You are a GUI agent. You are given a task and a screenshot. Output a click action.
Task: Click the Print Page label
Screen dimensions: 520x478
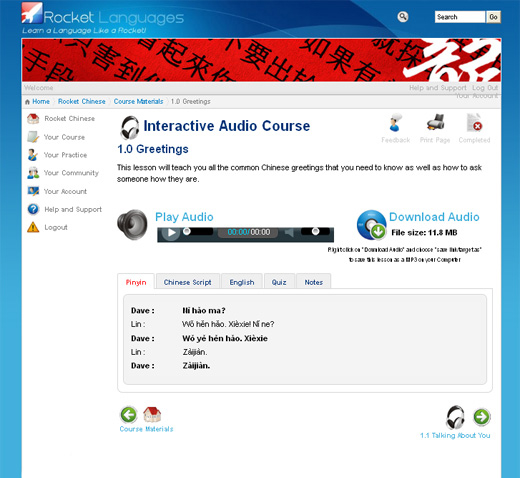[x=435, y=140]
